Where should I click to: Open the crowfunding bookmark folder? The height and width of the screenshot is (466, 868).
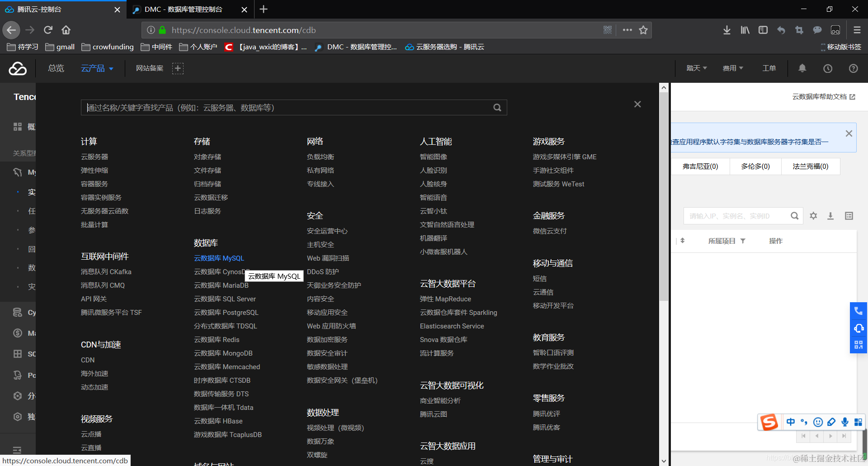tap(108, 47)
